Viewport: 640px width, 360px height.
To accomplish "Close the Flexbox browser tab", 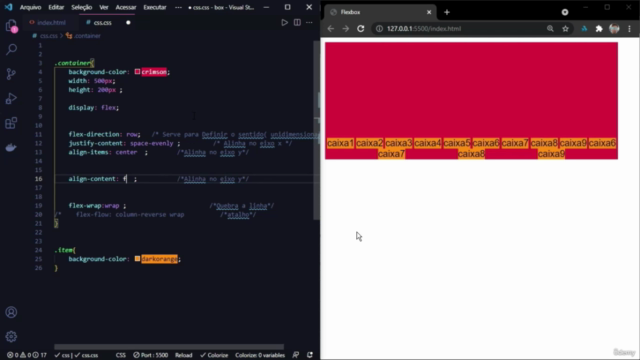I will (x=429, y=12).
